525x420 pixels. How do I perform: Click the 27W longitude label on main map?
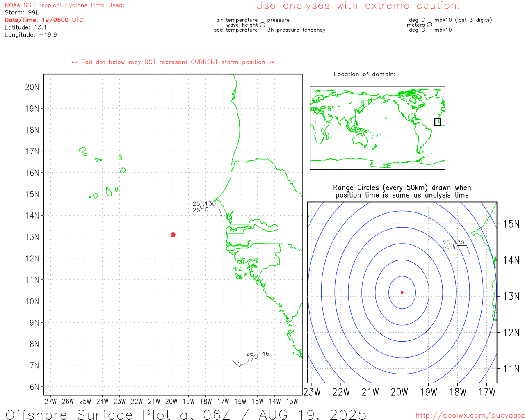pyautogui.click(x=50, y=402)
